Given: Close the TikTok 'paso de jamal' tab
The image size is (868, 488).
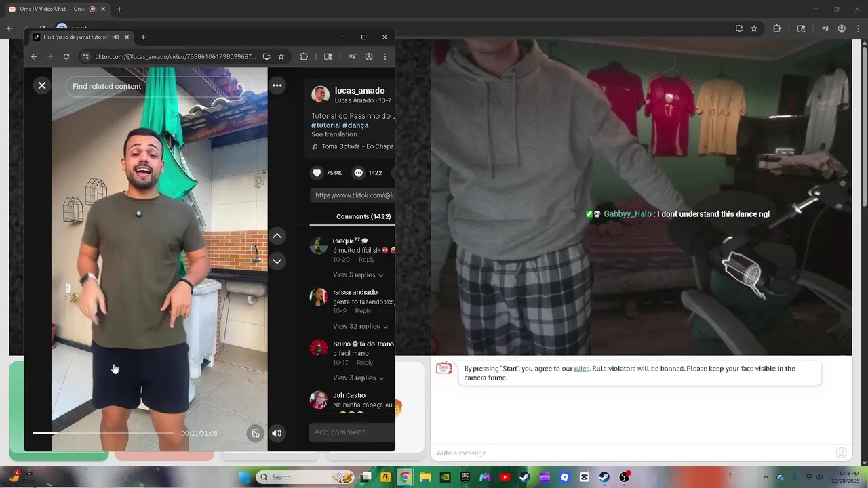Looking at the screenshot, I should [127, 37].
